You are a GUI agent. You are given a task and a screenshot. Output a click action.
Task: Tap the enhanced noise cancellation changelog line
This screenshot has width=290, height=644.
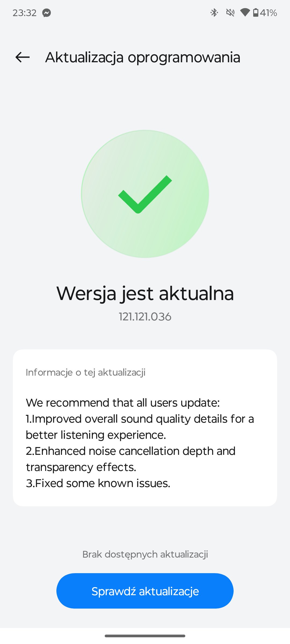pos(130,459)
